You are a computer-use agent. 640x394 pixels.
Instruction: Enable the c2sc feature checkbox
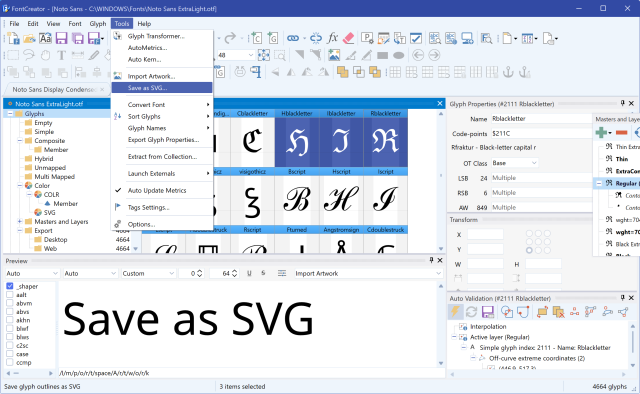point(10,345)
